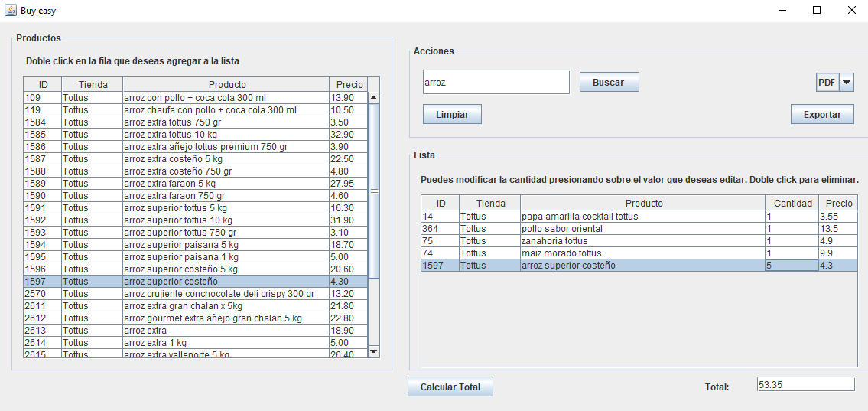Select row arroz extra tottus 10 kg
The image size is (868, 411).
pyautogui.click(x=196, y=134)
